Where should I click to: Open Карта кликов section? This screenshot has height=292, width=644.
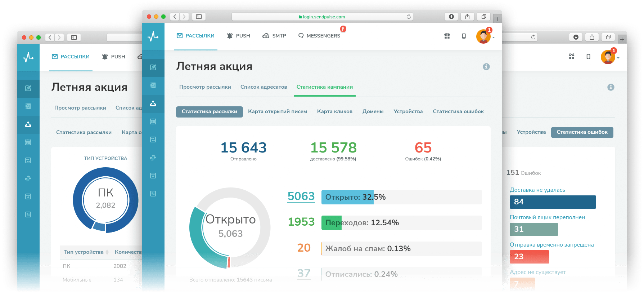tap(335, 111)
